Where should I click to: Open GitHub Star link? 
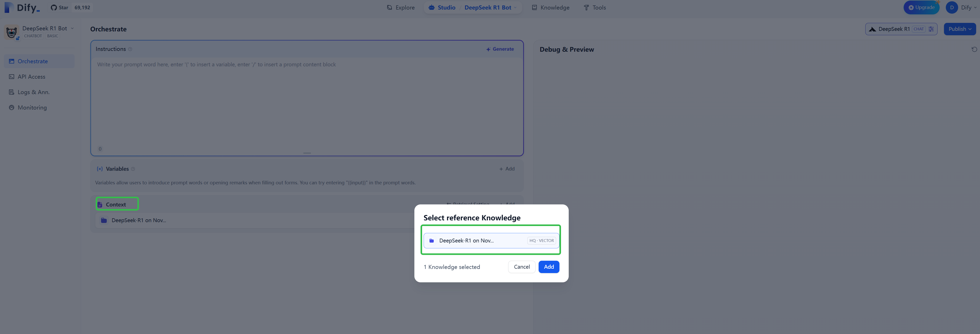click(x=59, y=8)
